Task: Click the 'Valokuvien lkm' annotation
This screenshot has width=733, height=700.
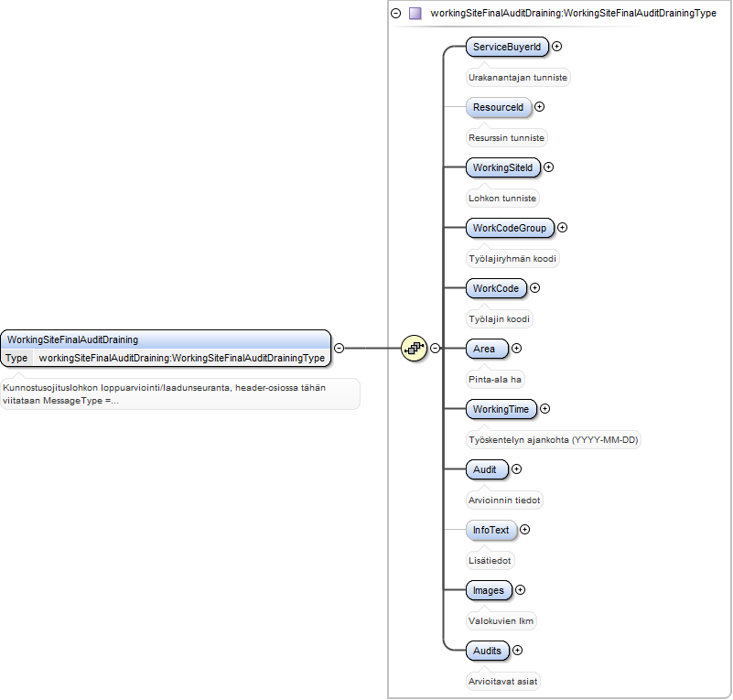Action: coord(501,621)
